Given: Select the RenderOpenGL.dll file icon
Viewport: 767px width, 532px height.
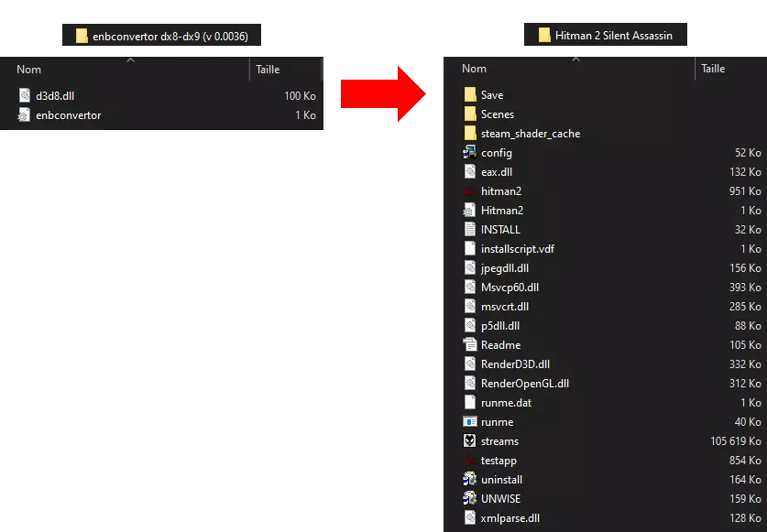Looking at the screenshot, I should (x=469, y=384).
